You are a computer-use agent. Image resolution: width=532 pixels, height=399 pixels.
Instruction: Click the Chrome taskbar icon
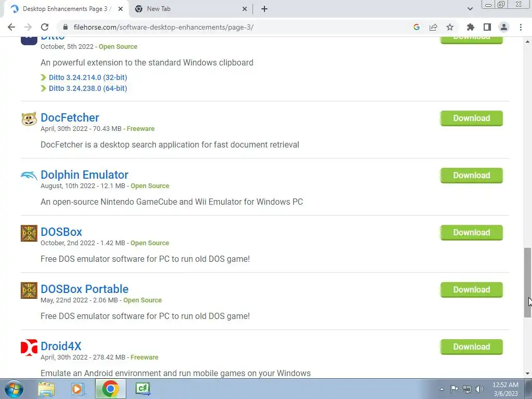tap(110, 389)
